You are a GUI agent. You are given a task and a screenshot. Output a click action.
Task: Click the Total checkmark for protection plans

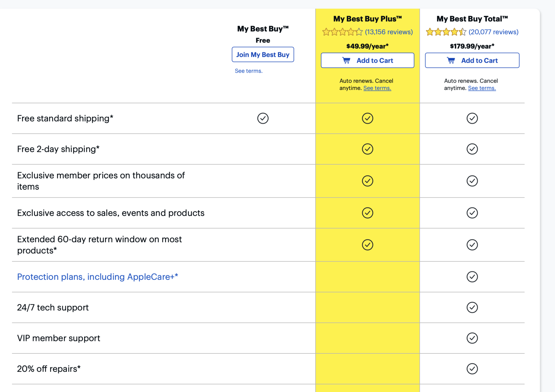[x=472, y=277]
